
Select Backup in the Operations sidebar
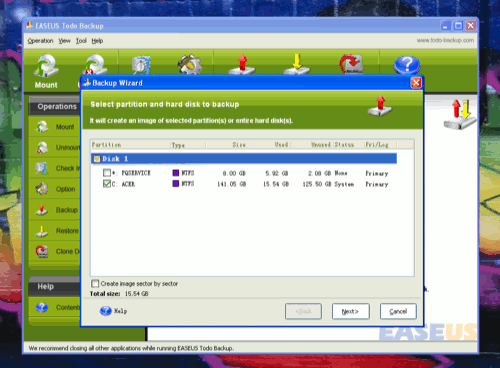pyautogui.click(x=55, y=210)
